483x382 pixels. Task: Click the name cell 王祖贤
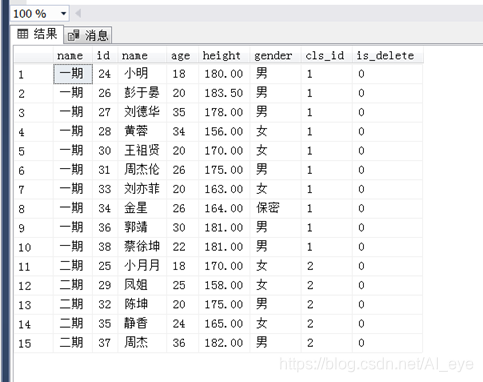142,151
